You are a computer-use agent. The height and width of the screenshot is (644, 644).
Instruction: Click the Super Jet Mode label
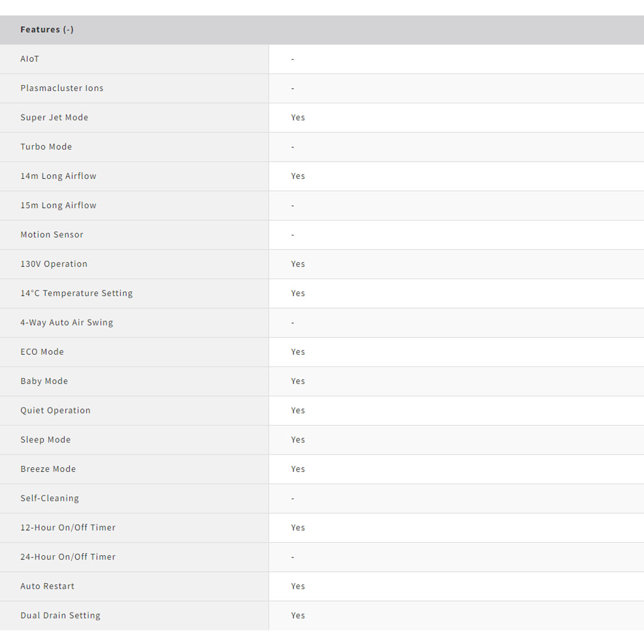tap(54, 117)
